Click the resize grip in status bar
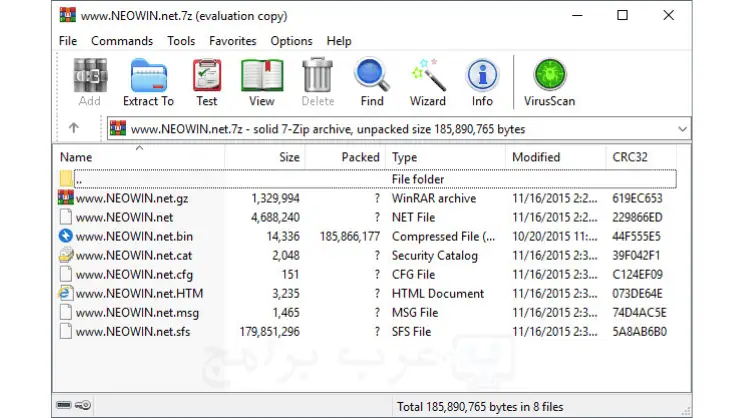This screenshot has height=418, width=743. pos(686,411)
